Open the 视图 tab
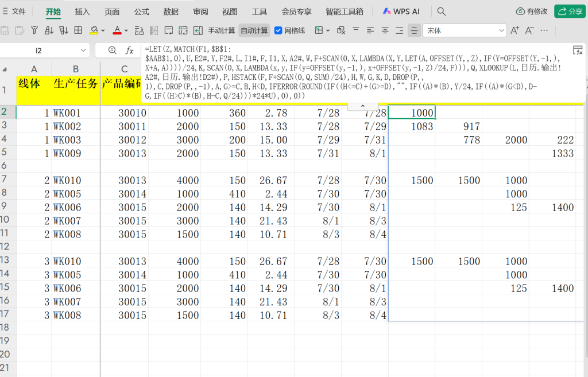 tap(230, 11)
